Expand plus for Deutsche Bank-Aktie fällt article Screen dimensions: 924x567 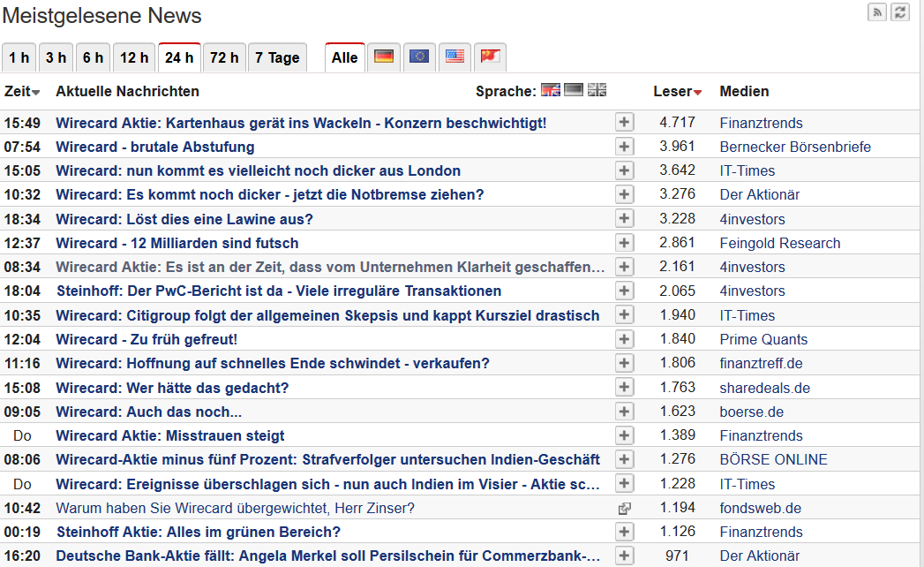coord(624,556)
